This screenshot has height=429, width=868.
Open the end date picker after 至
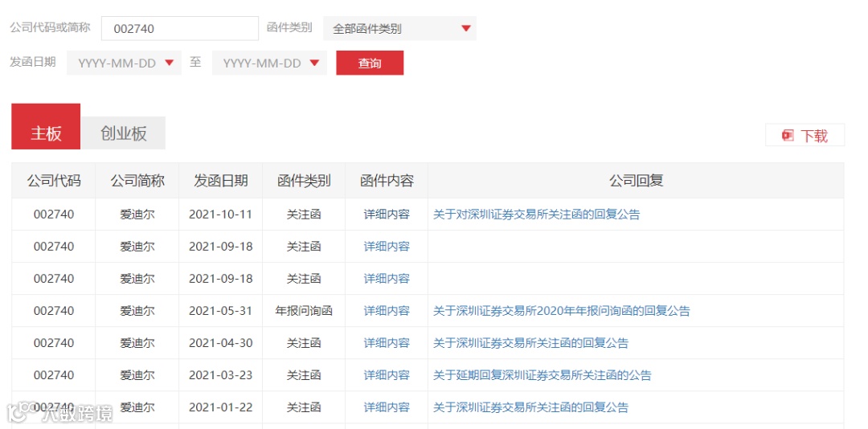pos(269,63)
